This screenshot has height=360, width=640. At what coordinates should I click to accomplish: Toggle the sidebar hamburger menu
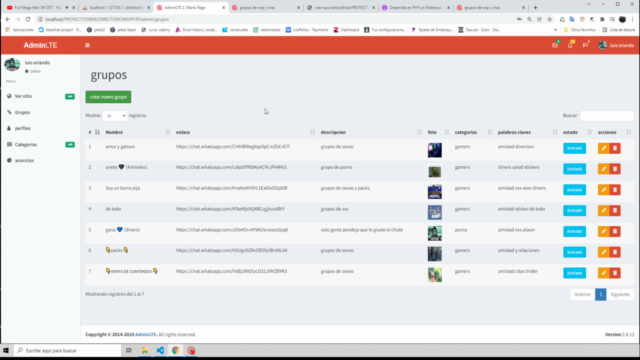coord(87,45)
